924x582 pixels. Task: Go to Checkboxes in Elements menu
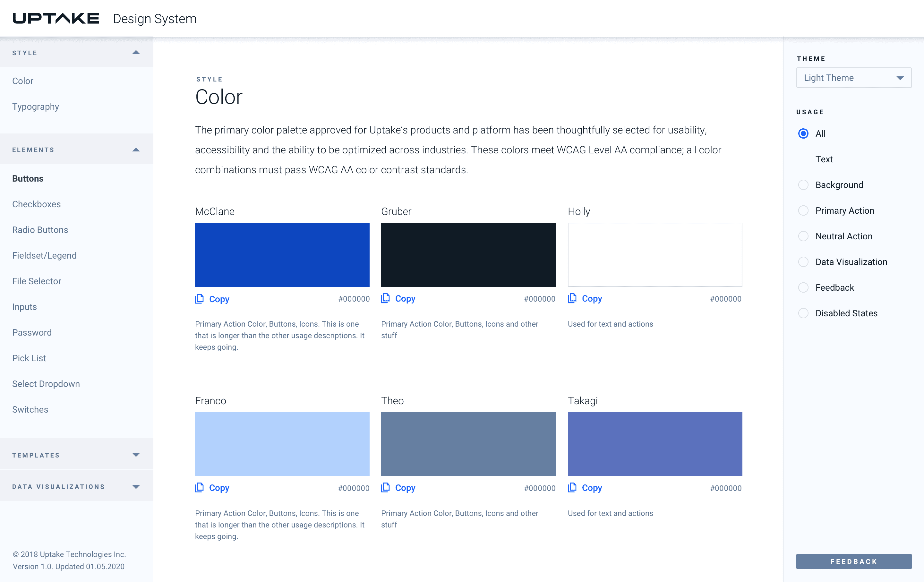click(x=37, y=204)
